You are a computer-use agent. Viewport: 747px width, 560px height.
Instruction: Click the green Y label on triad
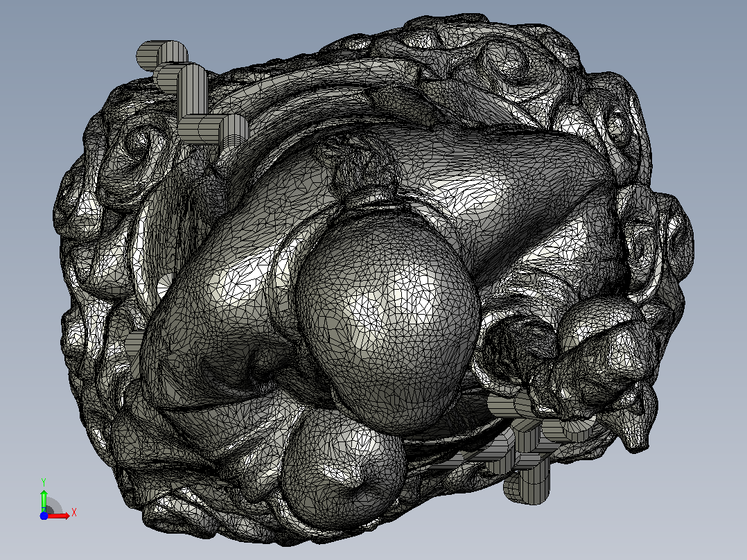coord(44,482)
